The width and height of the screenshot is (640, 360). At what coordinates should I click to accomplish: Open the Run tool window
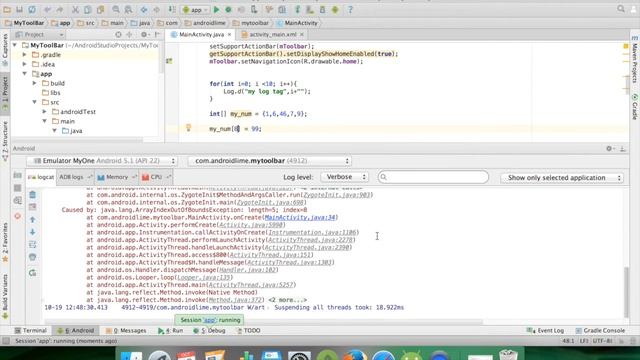171,331
